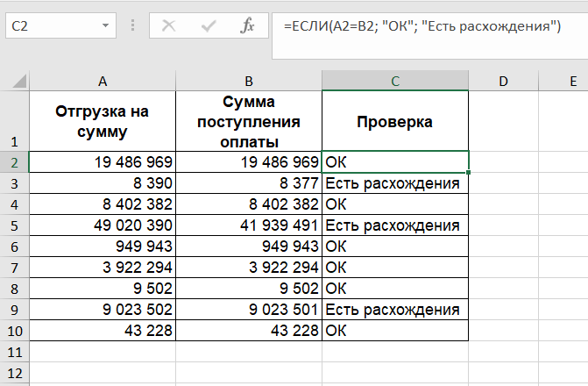Click cell A10 with 43 228

coord(103,331)
